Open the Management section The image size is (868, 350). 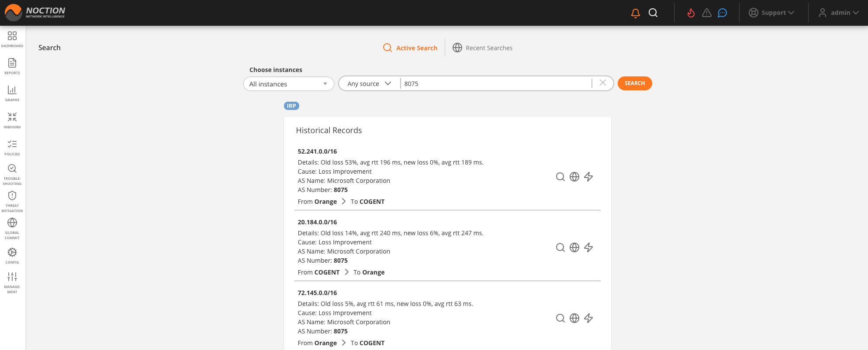click(x=12, y=283)
